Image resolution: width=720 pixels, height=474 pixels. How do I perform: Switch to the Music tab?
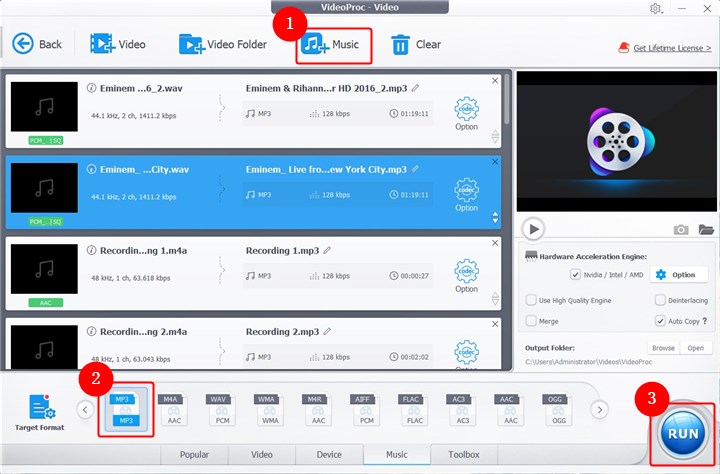[397, 454]
